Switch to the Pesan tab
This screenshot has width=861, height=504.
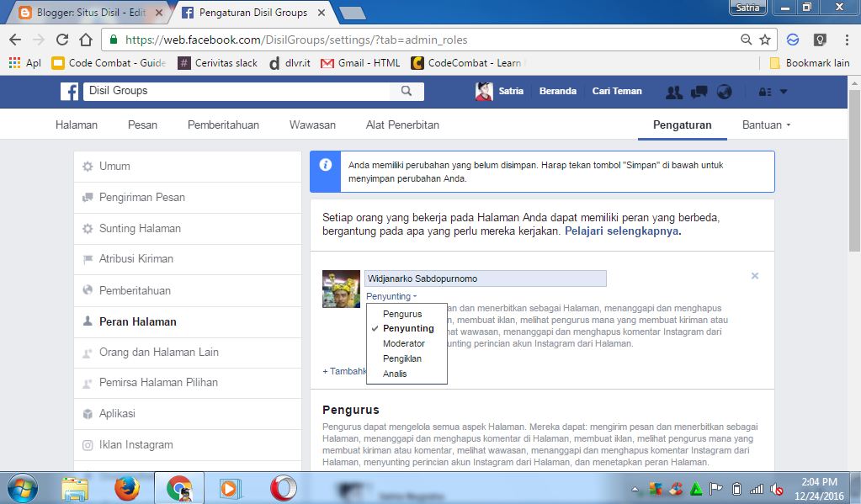[142, 125]
